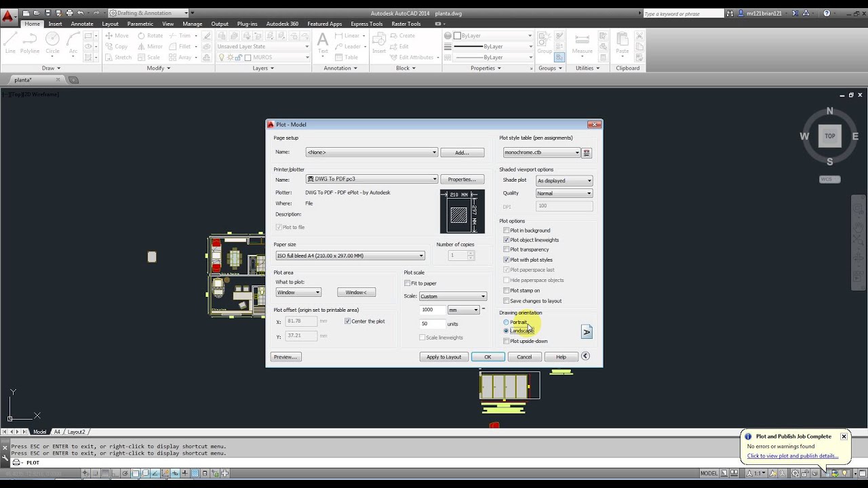
Task: Open the plot Scale dropdown
Action: click(x=453, y=296)
